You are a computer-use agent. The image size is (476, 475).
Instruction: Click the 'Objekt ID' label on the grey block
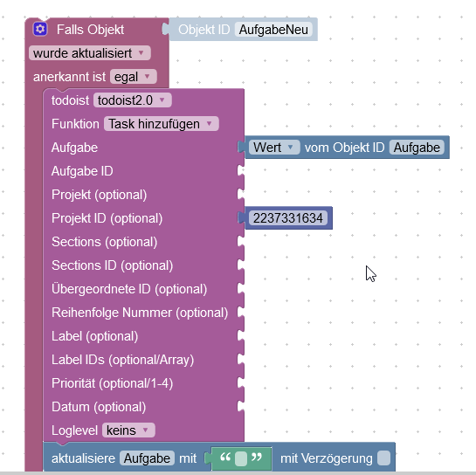[x=204, y=30]
